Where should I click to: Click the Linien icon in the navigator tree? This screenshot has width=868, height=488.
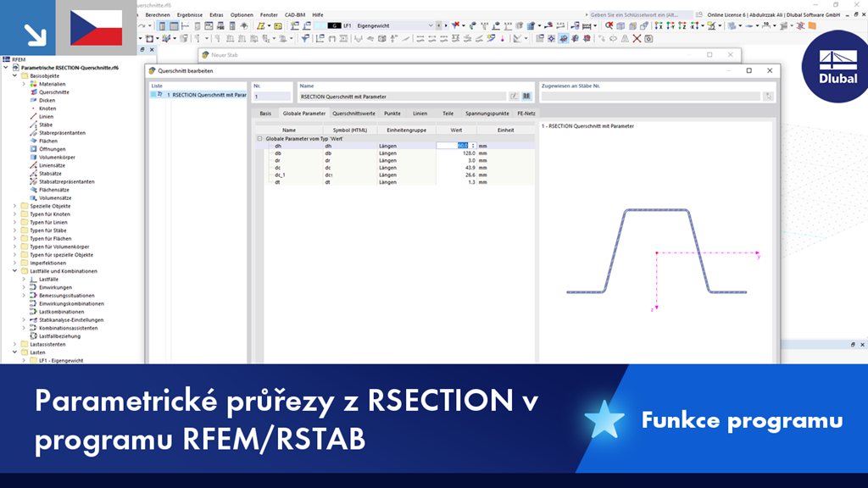pyautogui.click(x=32, y=117)
